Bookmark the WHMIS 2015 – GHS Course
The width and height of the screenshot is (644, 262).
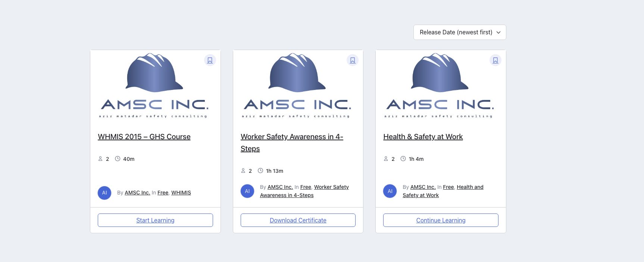pos(210,60)
